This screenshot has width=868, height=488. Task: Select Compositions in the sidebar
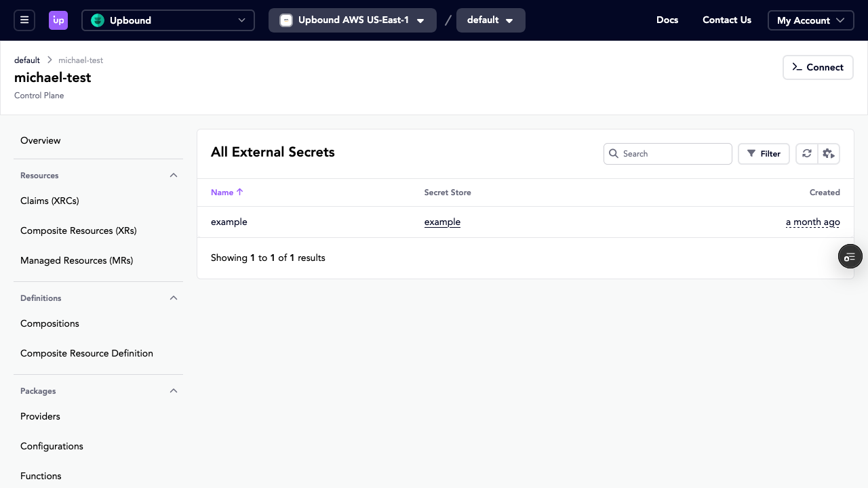point(50,323)
